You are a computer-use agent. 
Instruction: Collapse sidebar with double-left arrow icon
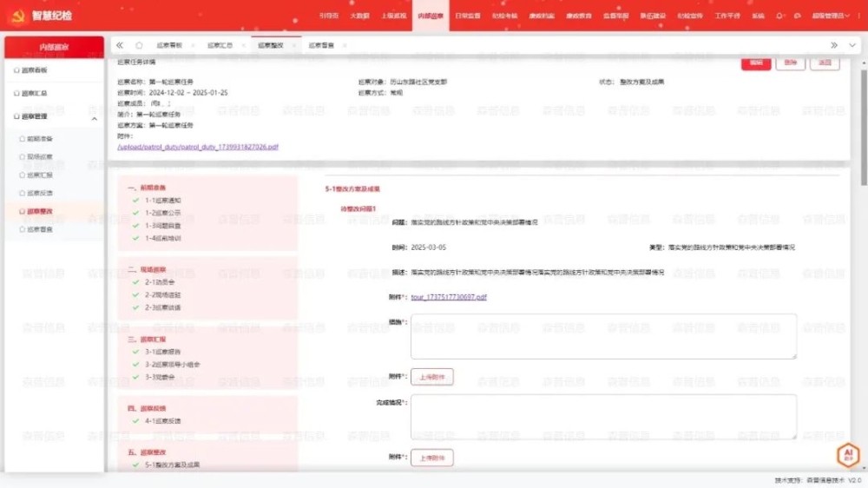120,45
